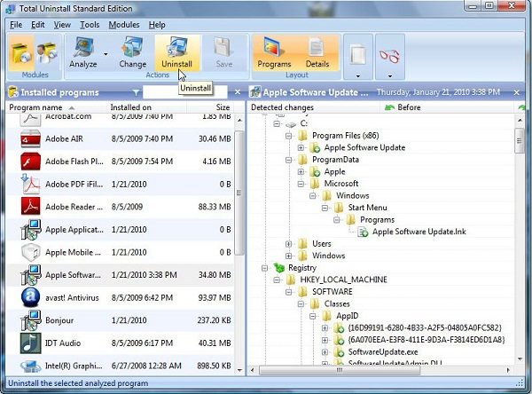532x394 pixels.
Task: Expand the Apple folder under ProgramData
Action: point(301,172)
